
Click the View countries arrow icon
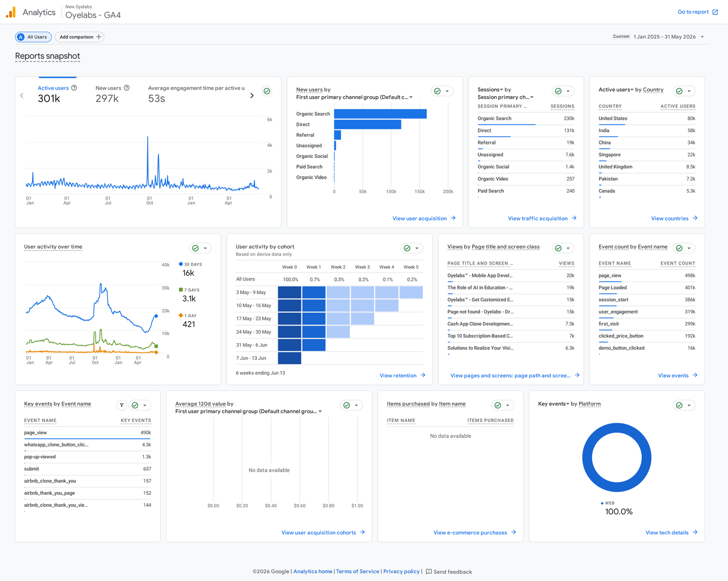(695, 218)
